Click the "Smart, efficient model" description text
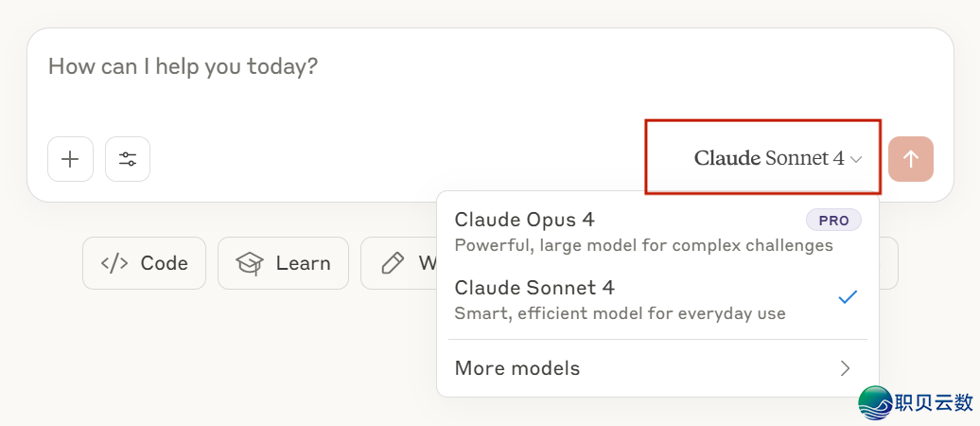The height and width of the screenshot is (426, 980). click(620, 312)
